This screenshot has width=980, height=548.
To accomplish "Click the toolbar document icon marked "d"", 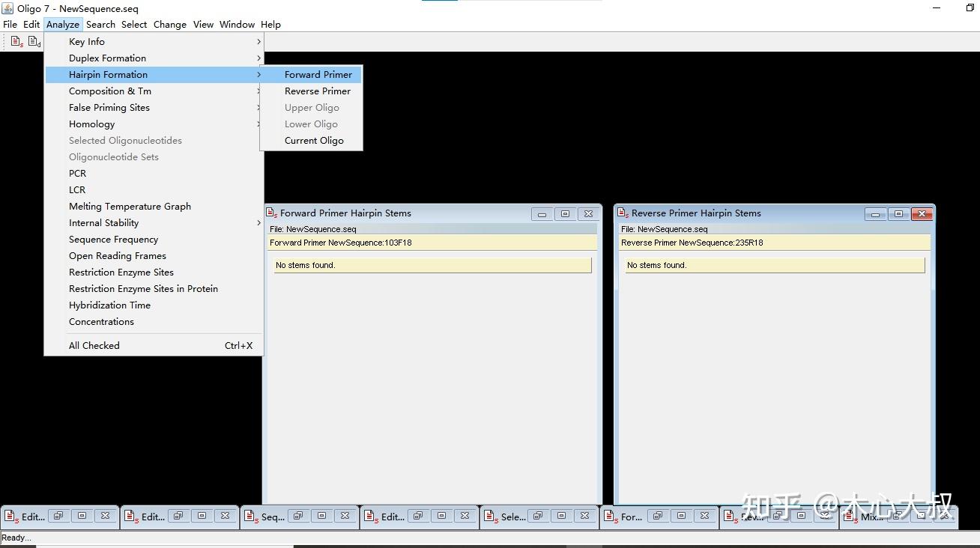I will (34, 42).
